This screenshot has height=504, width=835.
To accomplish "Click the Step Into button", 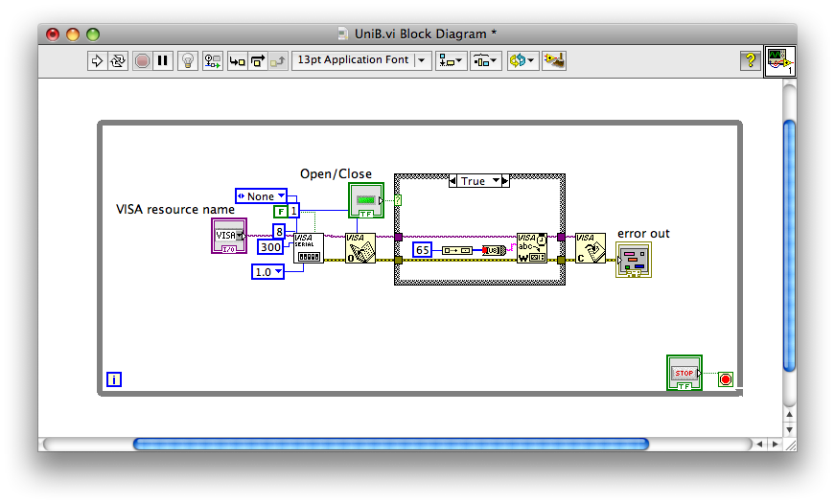I will coord(236,60).
